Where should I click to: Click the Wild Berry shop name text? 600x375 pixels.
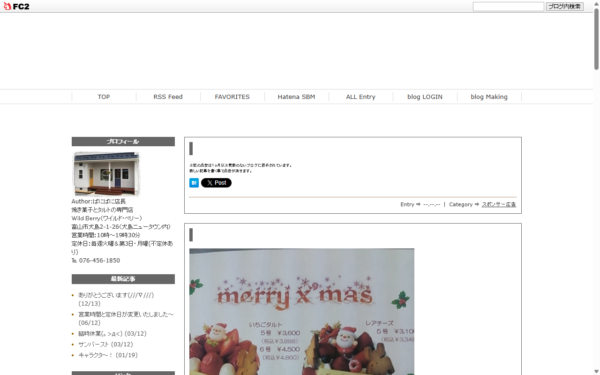point(107,218)
